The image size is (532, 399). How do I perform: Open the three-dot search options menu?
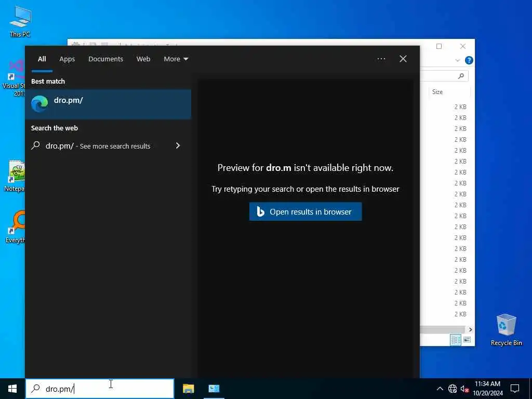click(x=381, y=59)
